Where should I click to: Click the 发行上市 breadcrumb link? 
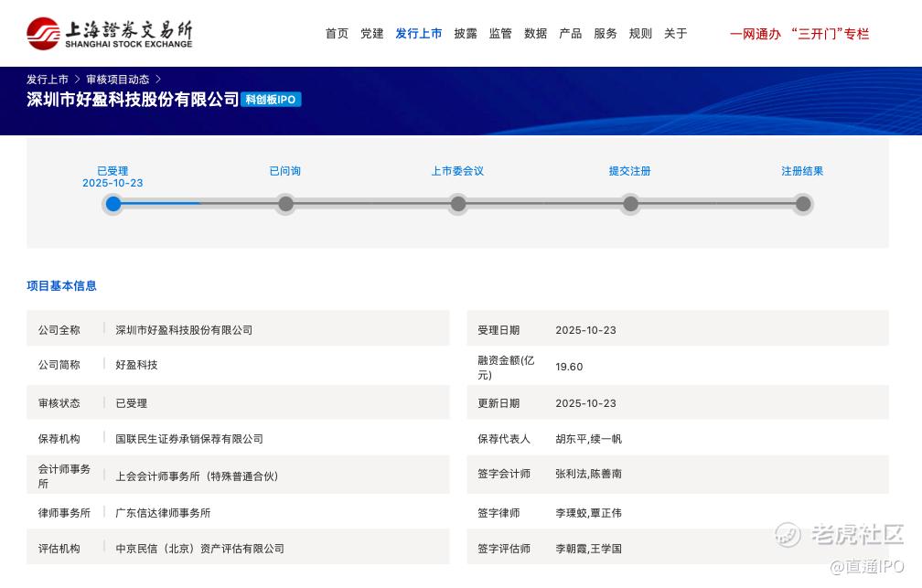tap(47, 80)
